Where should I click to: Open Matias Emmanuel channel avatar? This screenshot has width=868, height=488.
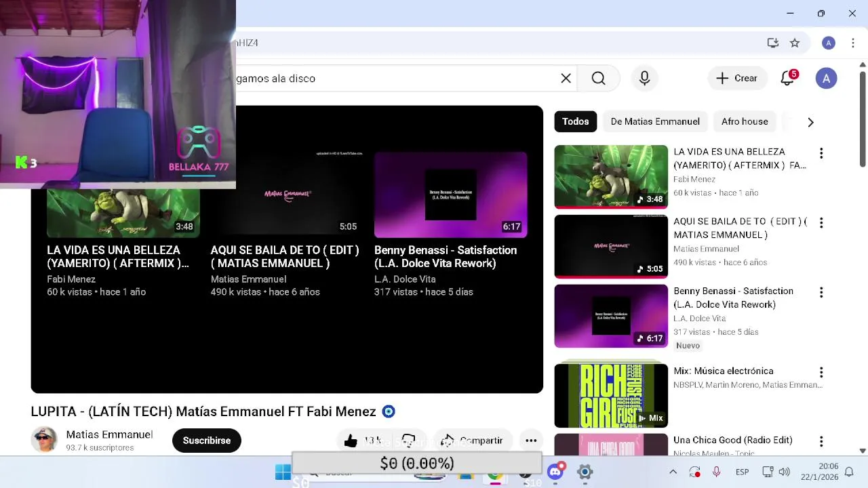(44, 439)
